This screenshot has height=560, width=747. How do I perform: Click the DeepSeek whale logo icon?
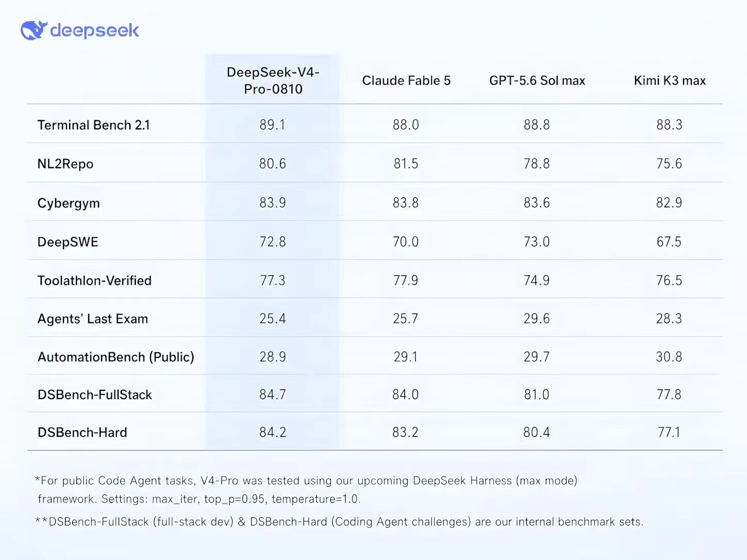[34, 30]
